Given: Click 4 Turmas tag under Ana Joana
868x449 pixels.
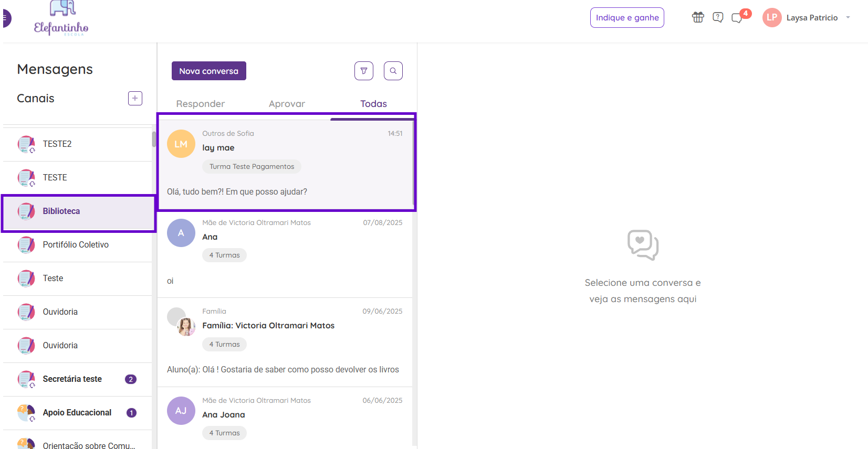Looking at the screenshot, I should click(x=224, y=433).
